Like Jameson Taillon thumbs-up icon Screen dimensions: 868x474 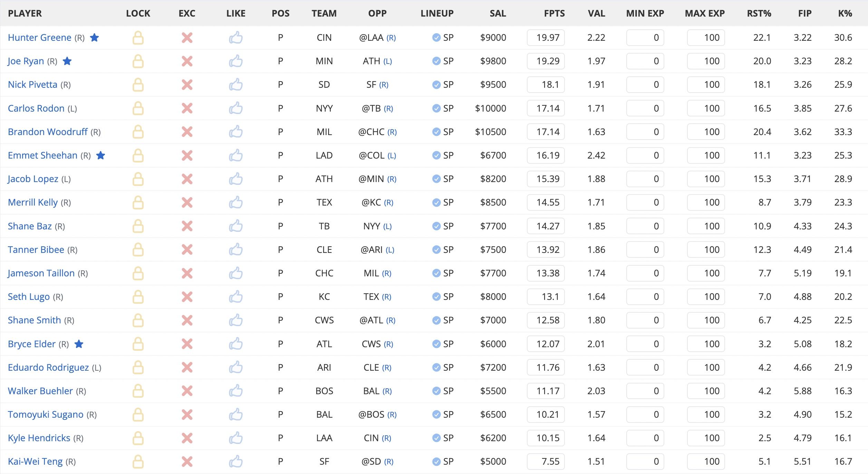coord(236,273)
